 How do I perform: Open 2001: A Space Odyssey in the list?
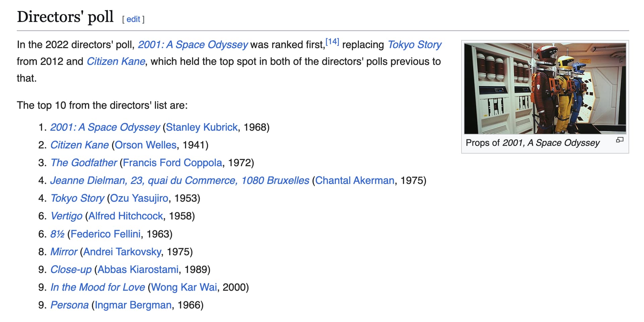(x=105, y=127)
